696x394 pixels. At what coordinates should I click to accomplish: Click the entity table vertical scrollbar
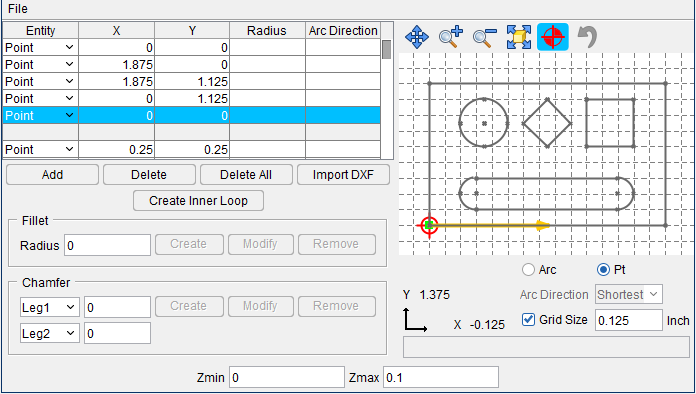387,91
